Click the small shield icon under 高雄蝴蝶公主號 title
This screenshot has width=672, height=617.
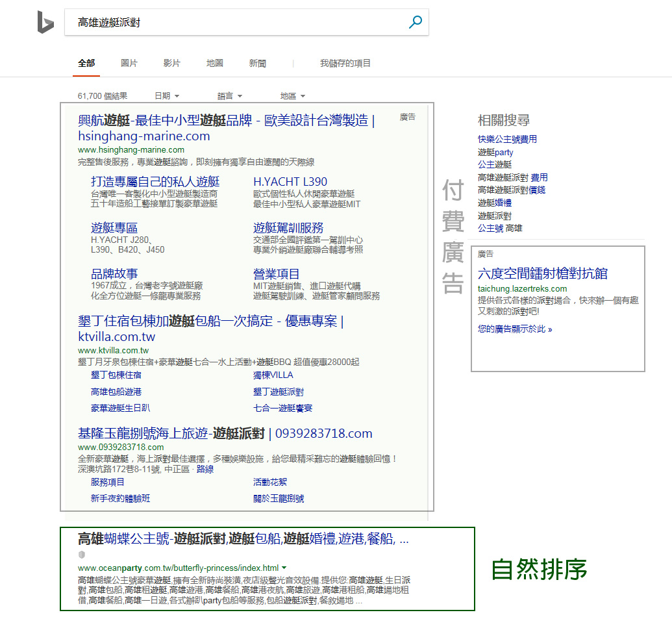[x=81, y=554]
